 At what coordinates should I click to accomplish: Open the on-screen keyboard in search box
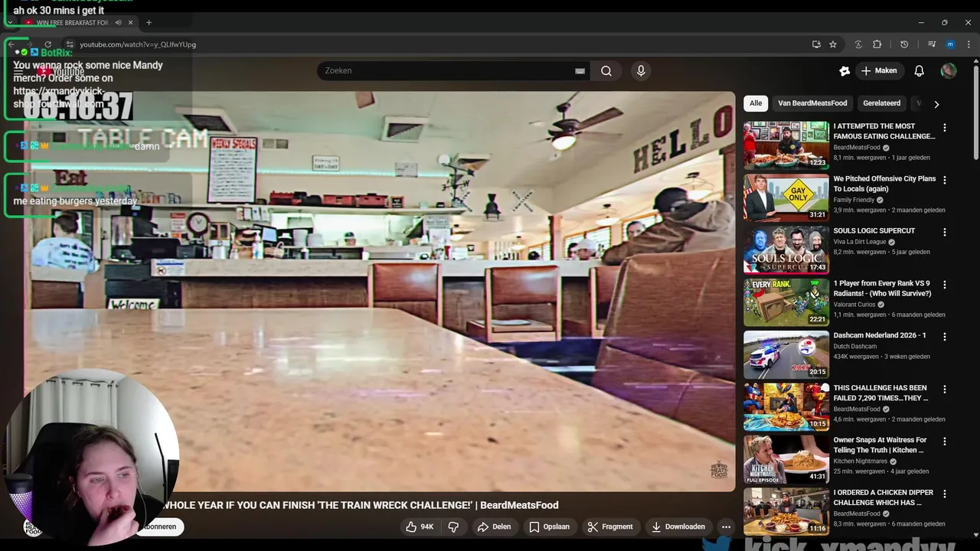click(580, 70)
